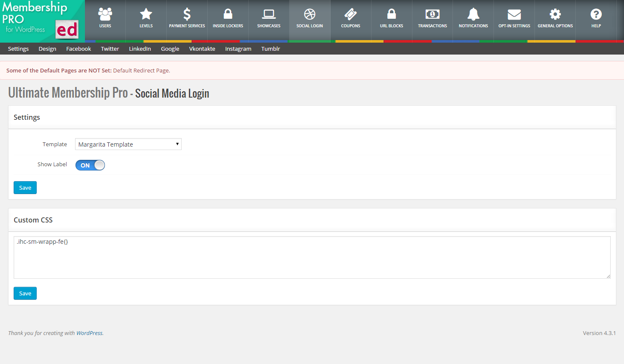This screenshot has height=364, width=624.
Task: Open the Twitter settings tab
Action: click(x=110, y=49)
